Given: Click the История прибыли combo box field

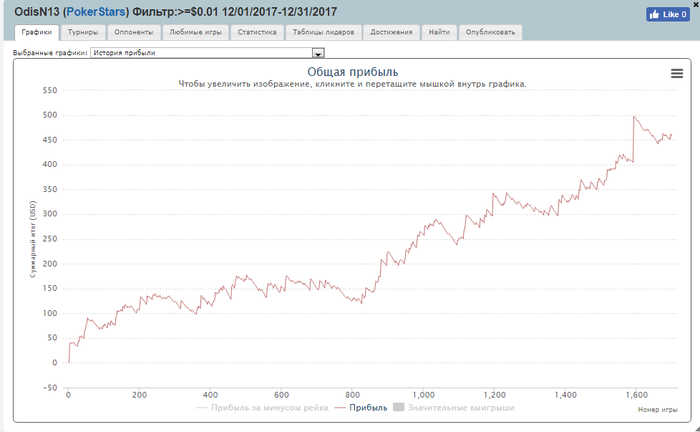Looking at the screenshot, I should tap(207, 53).
